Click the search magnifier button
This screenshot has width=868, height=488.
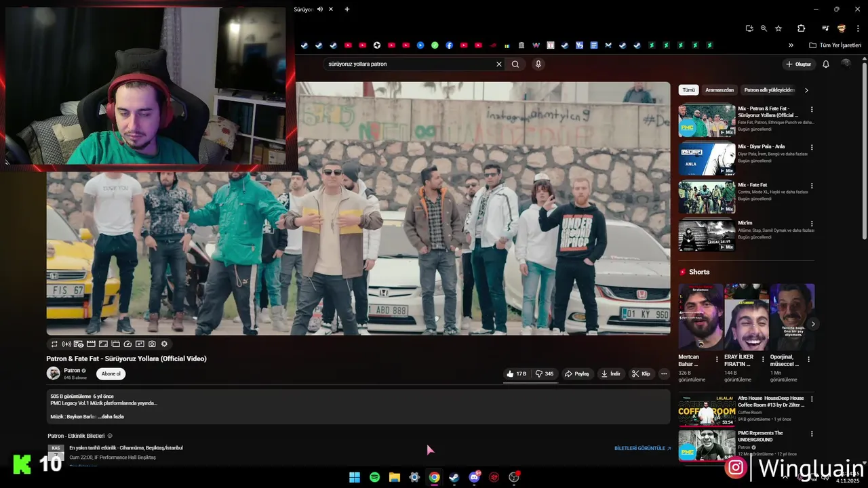tap(515, 64)
